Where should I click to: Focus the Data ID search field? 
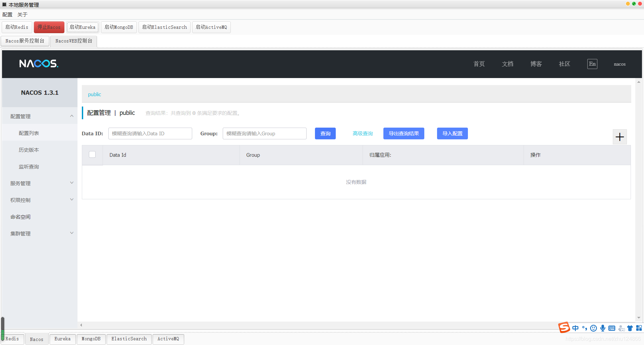(150, 133)
